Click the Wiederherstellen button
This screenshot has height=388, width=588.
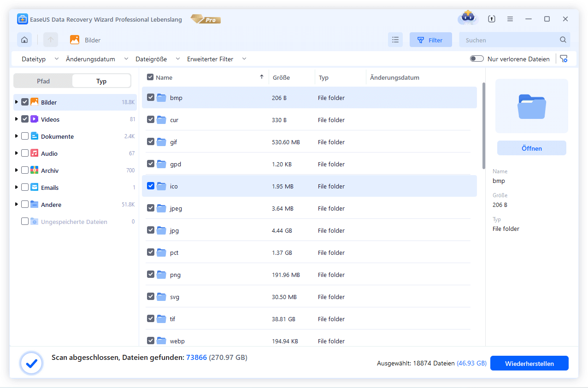(x=529, y=364)
